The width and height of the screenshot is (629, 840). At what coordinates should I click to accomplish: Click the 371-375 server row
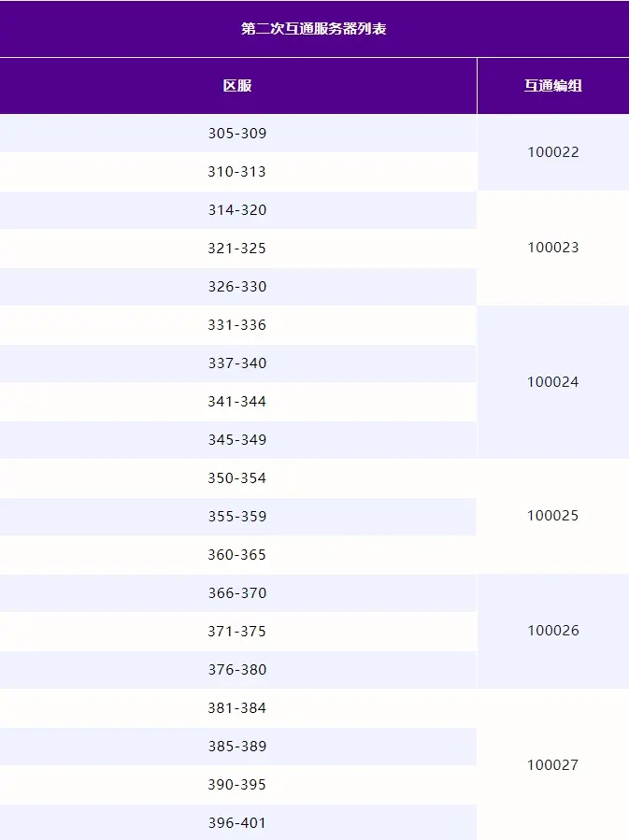tap(238, 631)
